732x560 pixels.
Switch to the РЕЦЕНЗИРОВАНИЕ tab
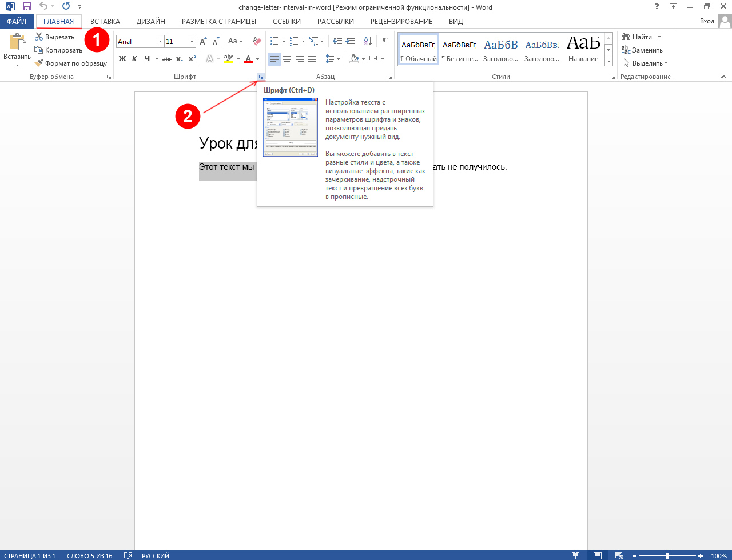(401, 22)
